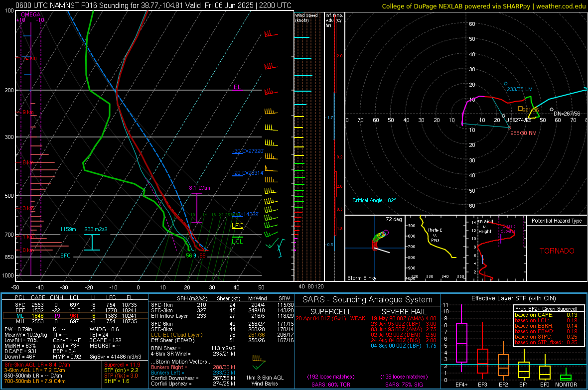Click the Supercell = 11.9 parameter

(x=122, y=365)
